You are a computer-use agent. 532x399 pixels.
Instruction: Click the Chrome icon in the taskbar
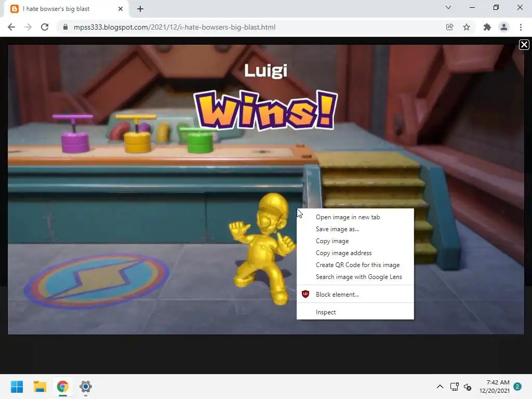[62, 387]
